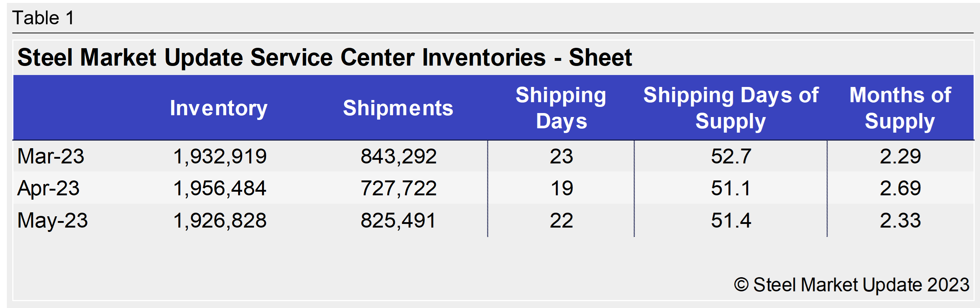980x308 pixels.
Task: Select the Months of Supply header
Action: tap(900, 108)
